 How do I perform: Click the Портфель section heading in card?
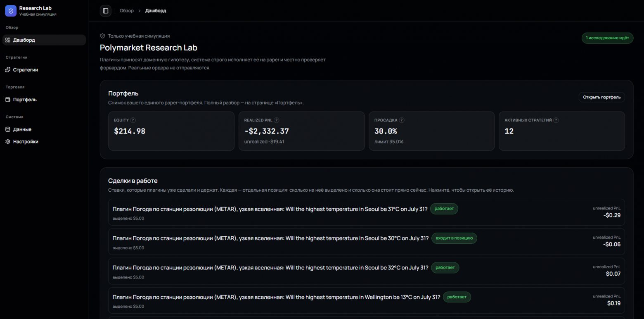(123, 93)
